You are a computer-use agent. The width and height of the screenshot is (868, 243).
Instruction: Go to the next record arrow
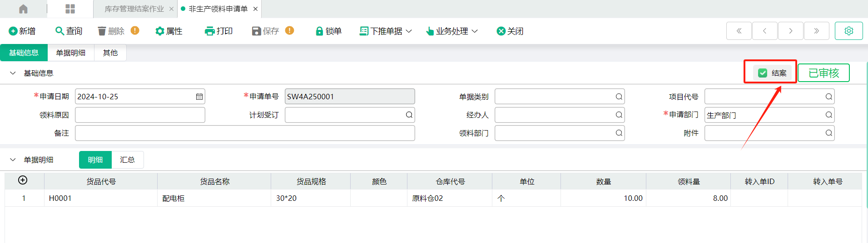(x=790, y=31)
